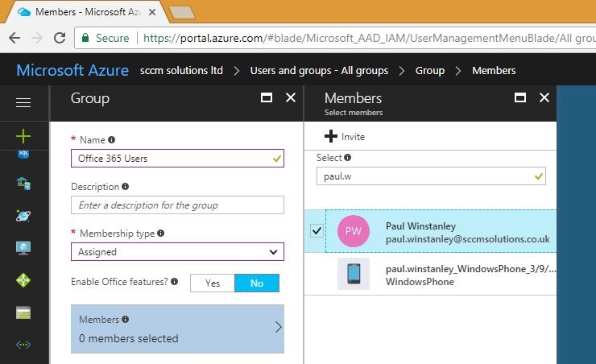Click the WindowsPhone device icon

354,274
